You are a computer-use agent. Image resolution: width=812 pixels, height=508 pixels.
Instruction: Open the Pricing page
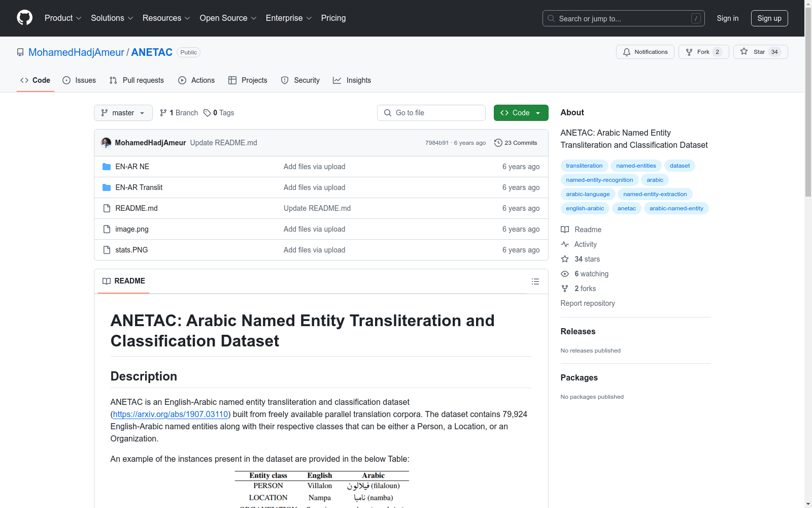(333, 18)
